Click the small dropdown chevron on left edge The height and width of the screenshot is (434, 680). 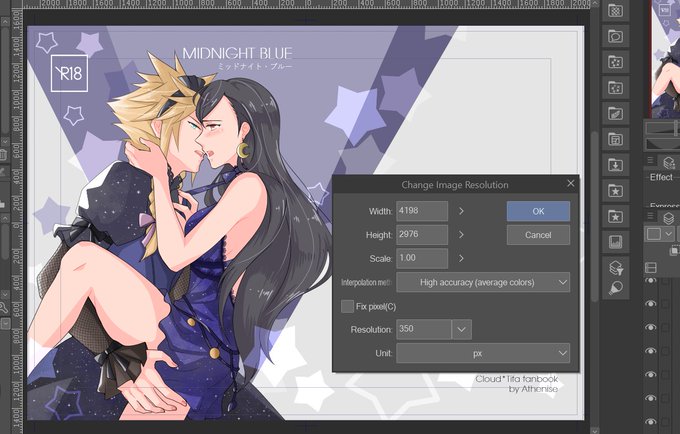5,323
